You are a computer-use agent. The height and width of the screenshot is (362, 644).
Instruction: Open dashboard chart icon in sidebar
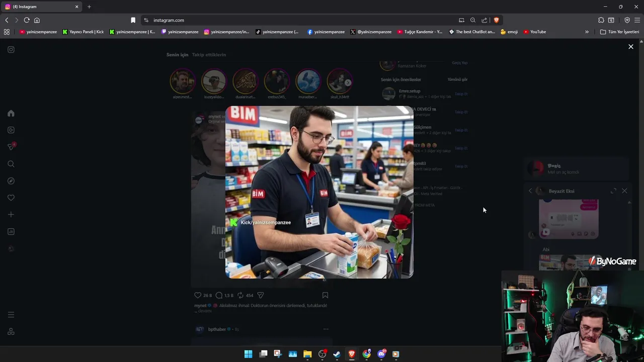coord(11,232)
